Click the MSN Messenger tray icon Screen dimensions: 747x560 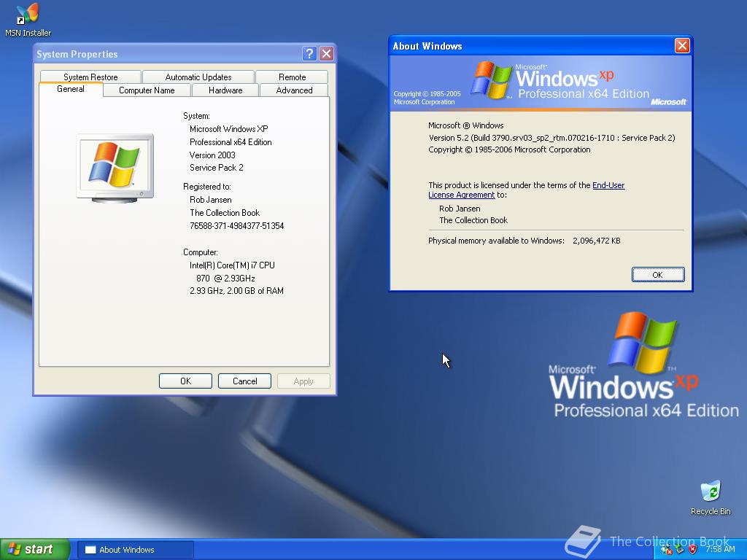click(667, 550)
